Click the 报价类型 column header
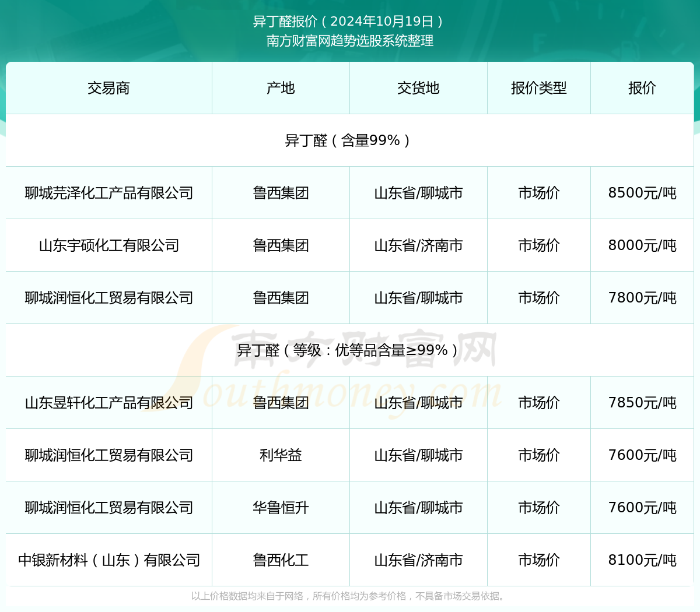Viewport: 700px width, 612px height. point(538,88)
